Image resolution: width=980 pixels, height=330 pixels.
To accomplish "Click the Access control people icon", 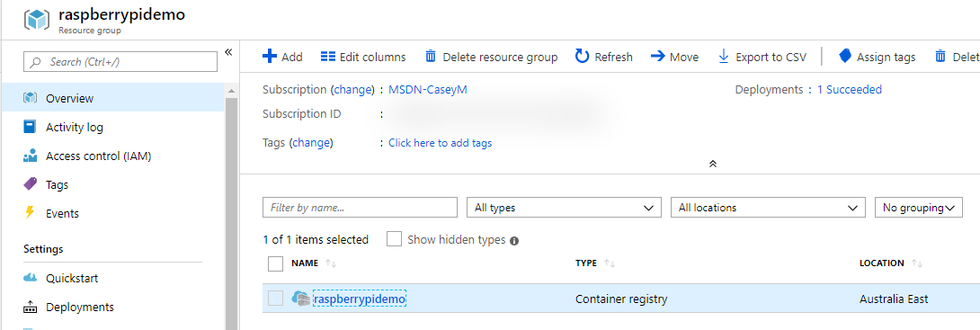I will [30, 156].
